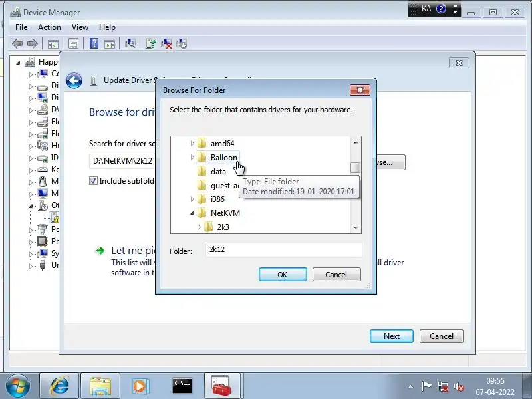
Task: Click the network tray icon
Action: coord(442,386)
